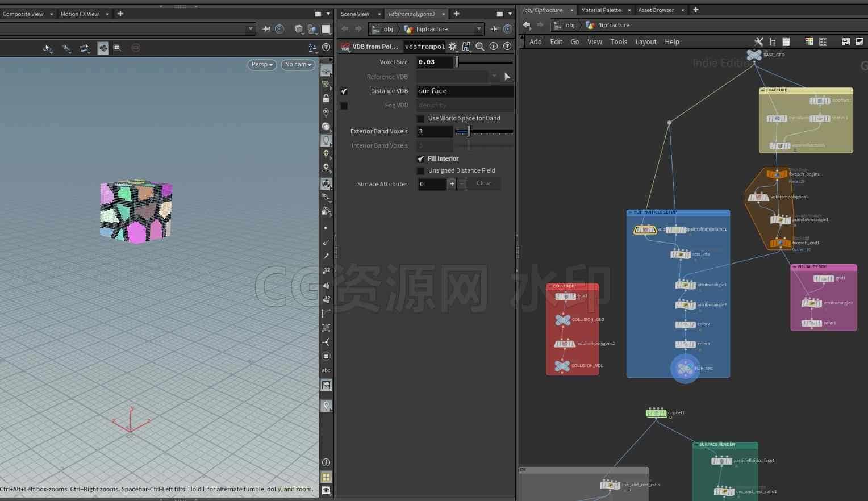Enable Unsigned Distance Field
The width and height of the screenshot is (868, 501).
click(x=420, y=171)
